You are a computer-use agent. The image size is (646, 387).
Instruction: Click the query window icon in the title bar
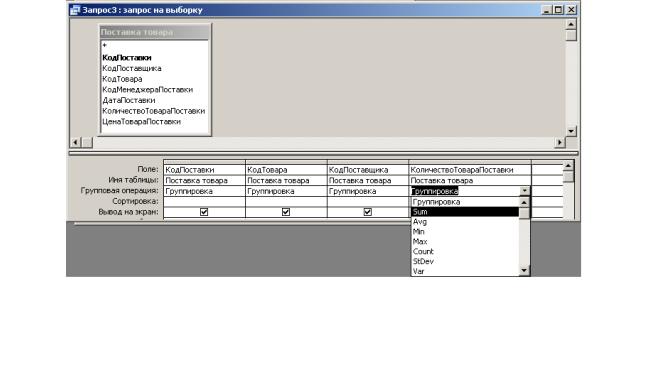75,10
